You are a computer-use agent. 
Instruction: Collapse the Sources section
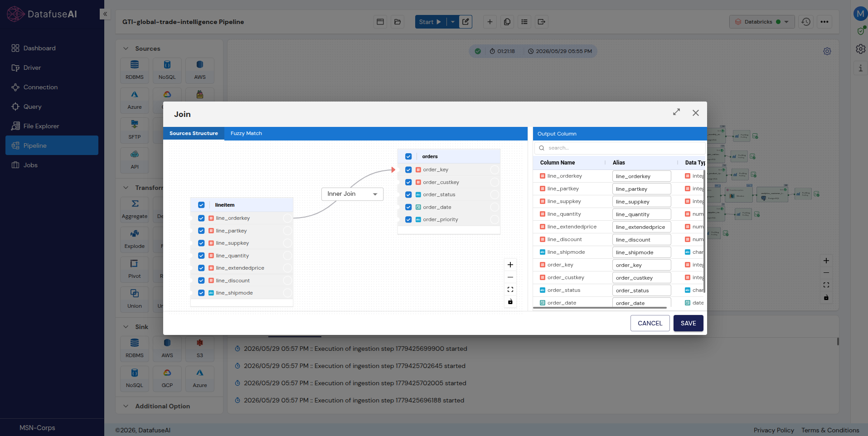[x=126, y=48]
